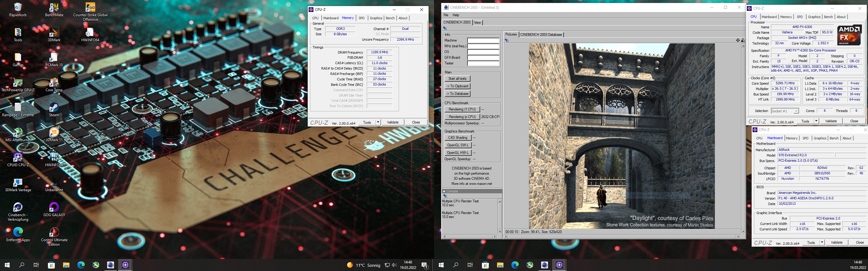This screenshot has height=271, width=868.
Task: Click the rendered Daylight picture
Action: pos(622,136)
